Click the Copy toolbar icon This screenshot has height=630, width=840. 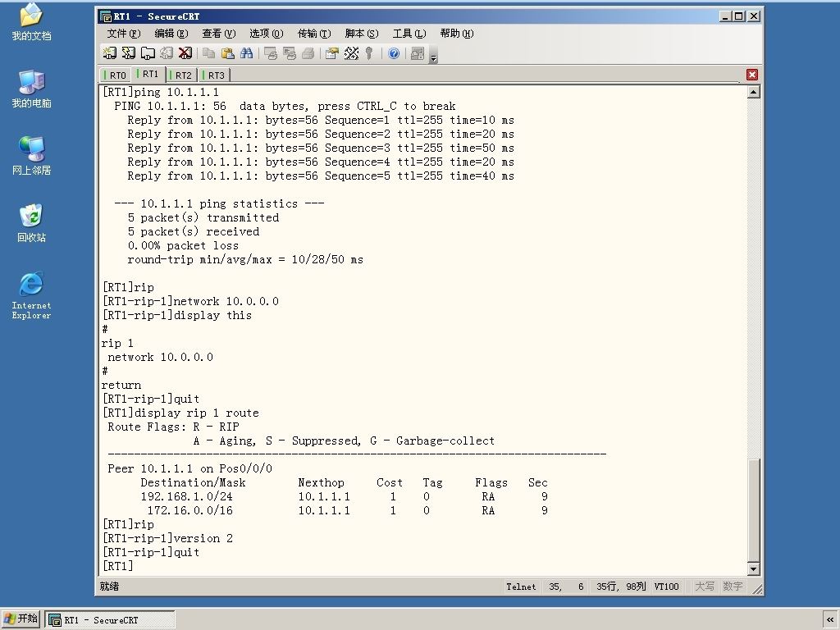click(209, 53)
